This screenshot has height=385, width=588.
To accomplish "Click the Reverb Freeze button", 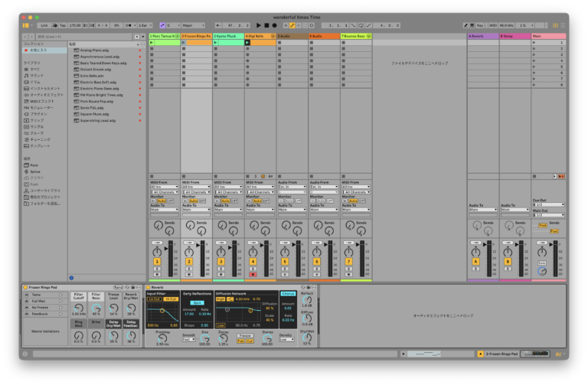I will pyautogui.click(x=245, y=336).
